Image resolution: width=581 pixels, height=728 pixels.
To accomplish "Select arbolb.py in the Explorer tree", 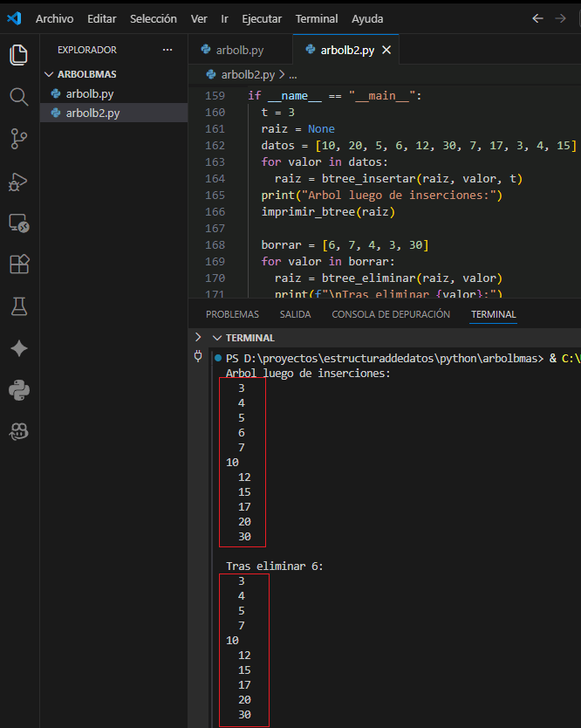I will click(89, 93).
